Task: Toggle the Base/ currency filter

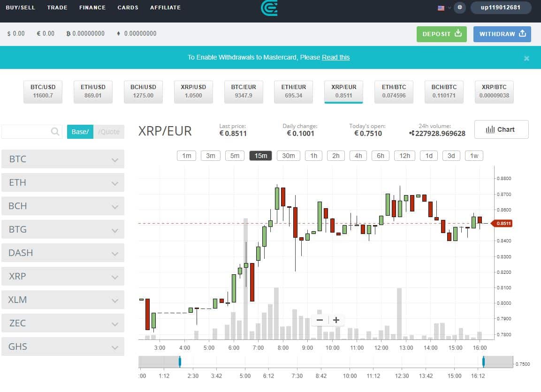Action: click(80, 132)
